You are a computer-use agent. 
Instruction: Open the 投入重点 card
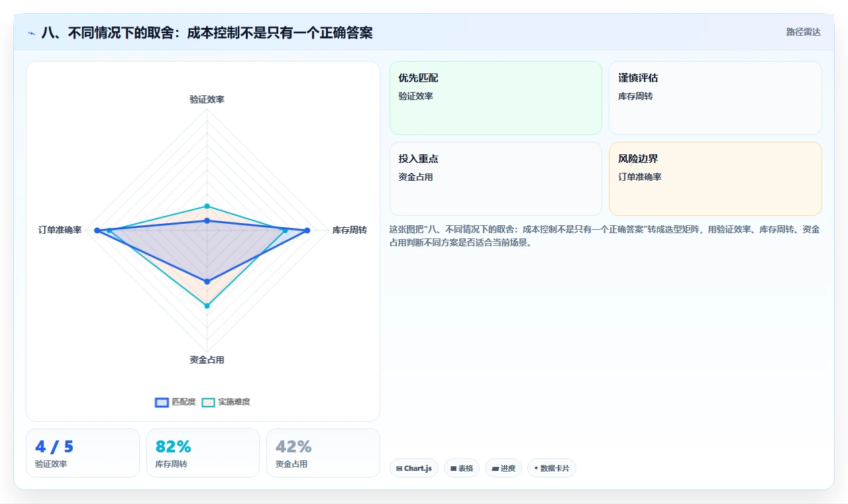(496, 179)
